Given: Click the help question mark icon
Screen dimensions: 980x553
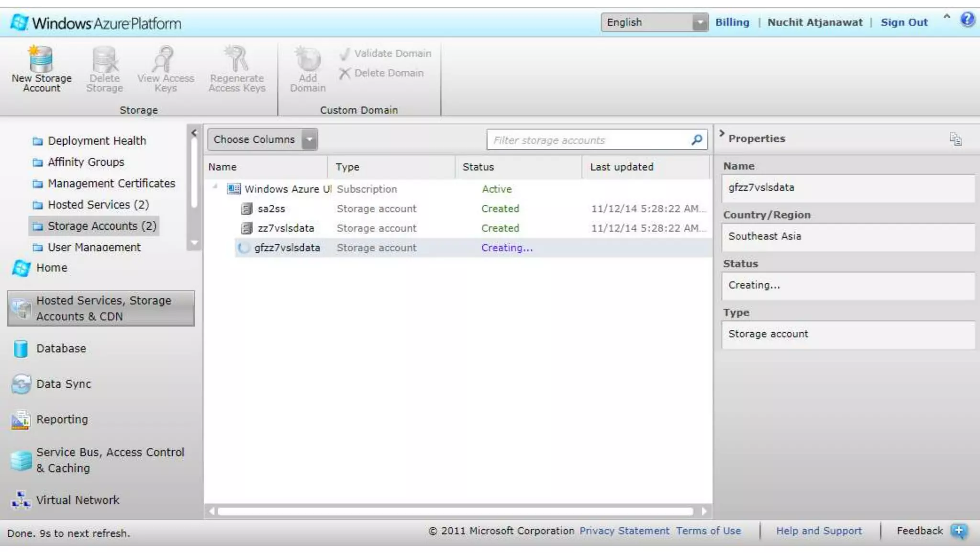Looking at the screenshot, I should [x=967, y=20].
